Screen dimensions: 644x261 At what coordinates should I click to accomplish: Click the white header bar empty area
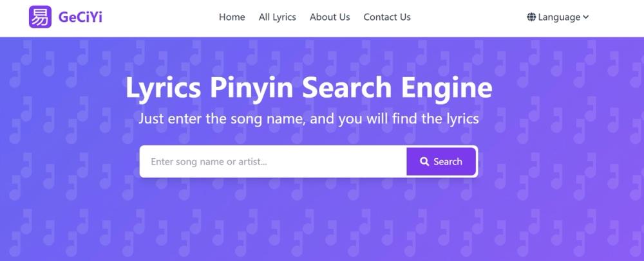tap(468, 17)
